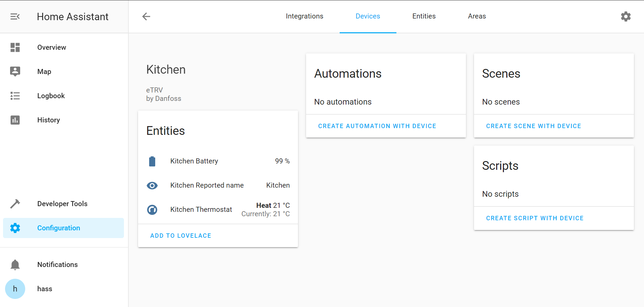Open the Overview menu item
The width and height of the screenshot is (644, 307).
point(64,47)
